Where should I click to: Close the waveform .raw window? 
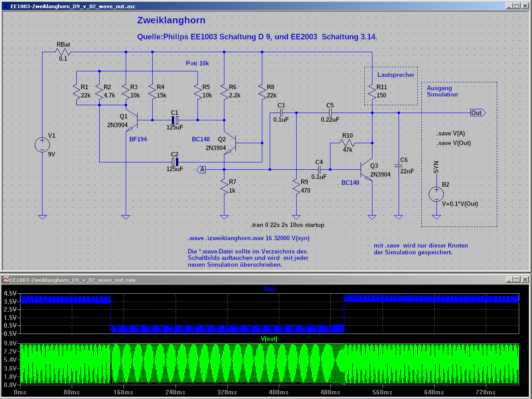(525, 280)
